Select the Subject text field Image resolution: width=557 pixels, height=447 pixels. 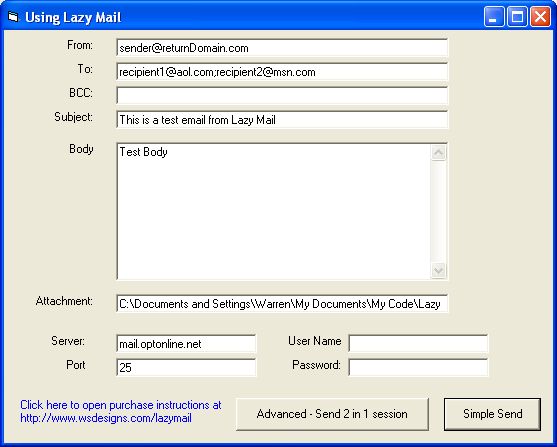pyautogui.click(x=282, y=120)
